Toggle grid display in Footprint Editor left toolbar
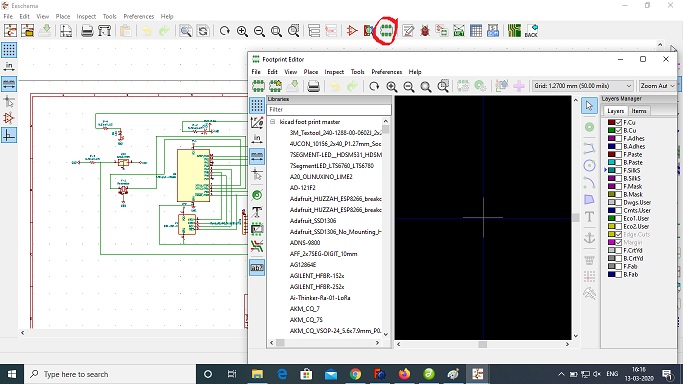This screenshot has width=683, height=384. [x=257, y=105]
